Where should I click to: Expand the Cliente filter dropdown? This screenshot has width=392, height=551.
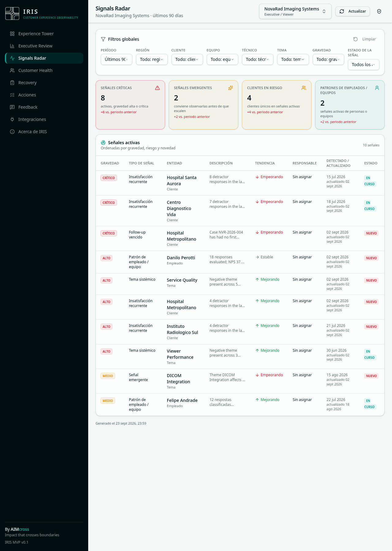(187, 59)
